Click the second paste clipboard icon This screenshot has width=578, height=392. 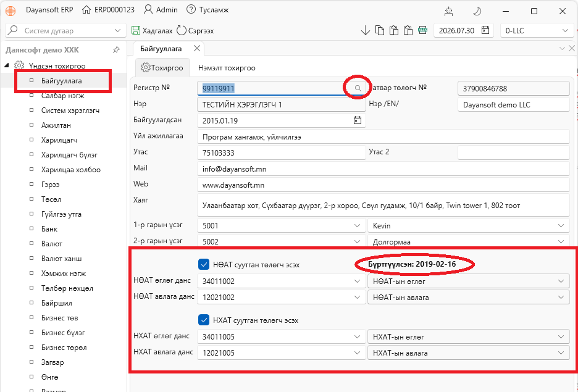click(x=408, y=30)
